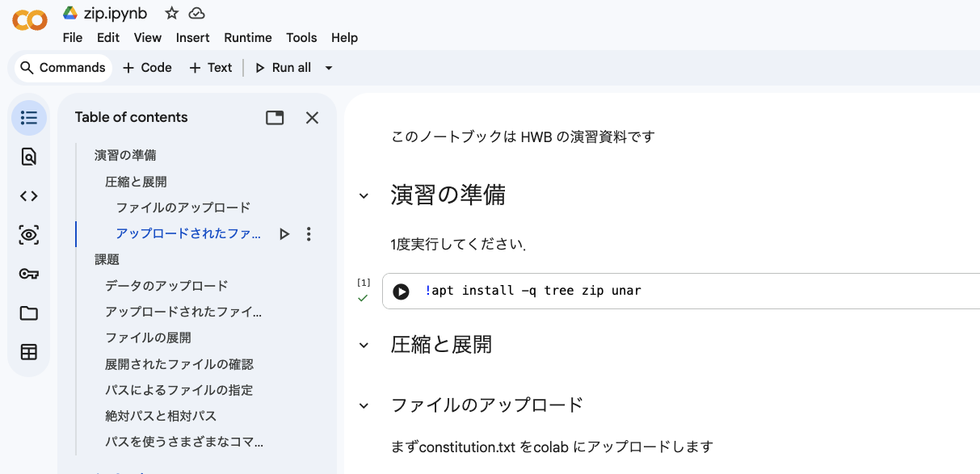This screenshot has height=474, width=980.
Task: Open the Runtime menu
Action: point(247,38)
